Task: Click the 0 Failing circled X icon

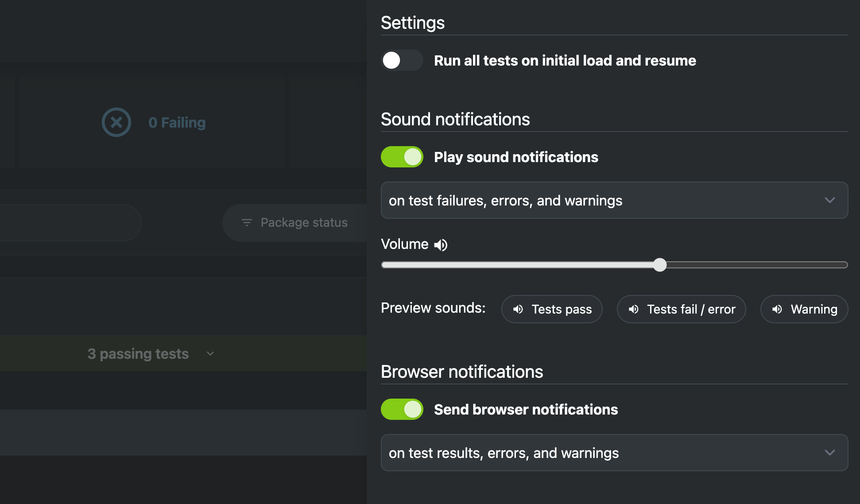Action: (x=116, y=122)
